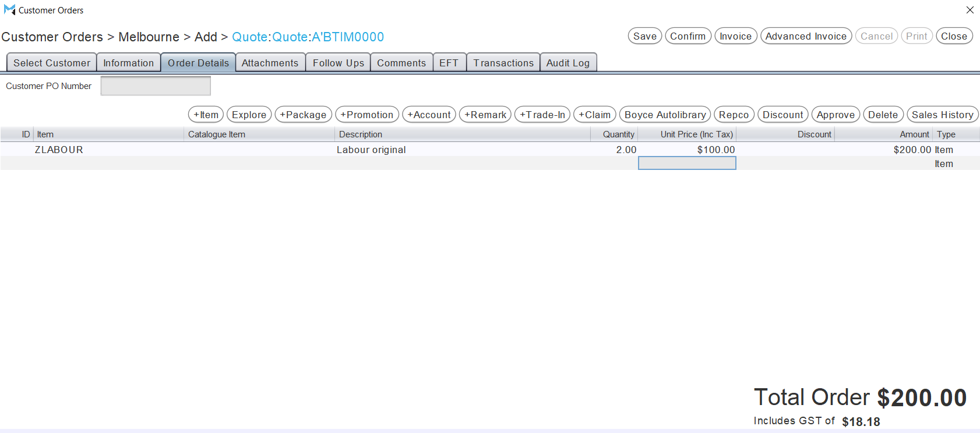Image resolution: width=980 pixels, height=433 pixels.
Task: Open the Information tab
Action: pyautogui.click(x=129, y=63)
